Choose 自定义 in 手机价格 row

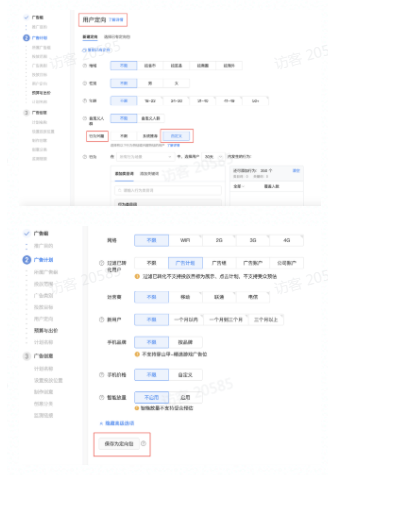tap(185, 375)
